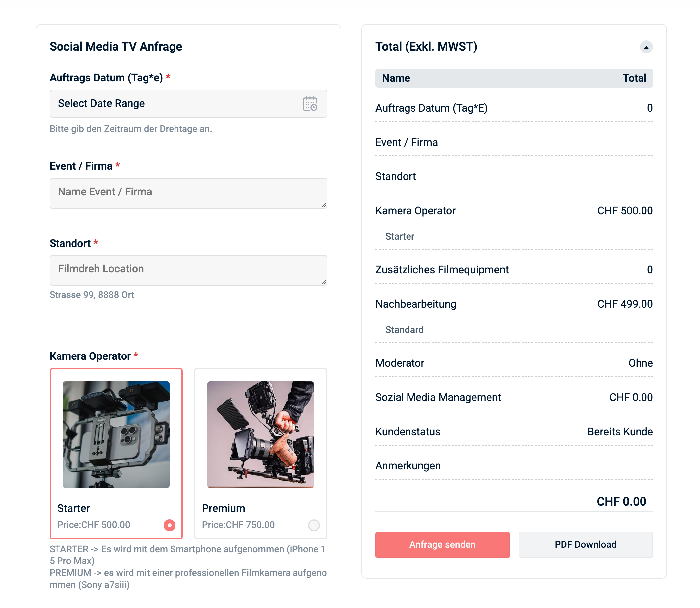Click the Nachbearbeitung CHF 499.00 value
700x608 pixels.
point(625,304)
